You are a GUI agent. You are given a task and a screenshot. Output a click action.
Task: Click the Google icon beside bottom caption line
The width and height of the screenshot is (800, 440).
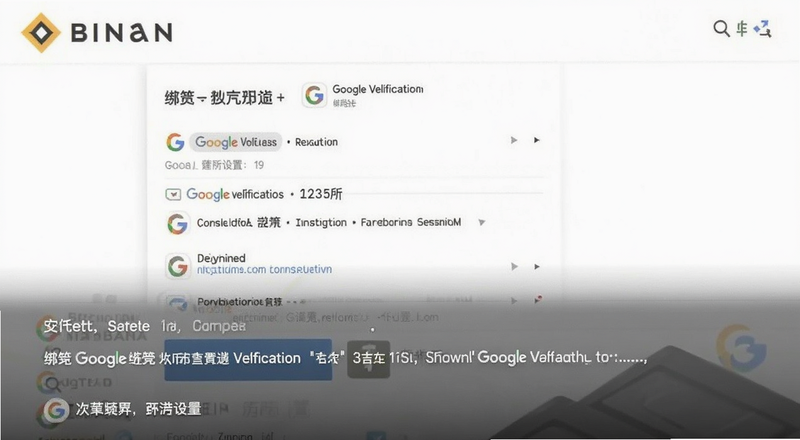(56, 410)
